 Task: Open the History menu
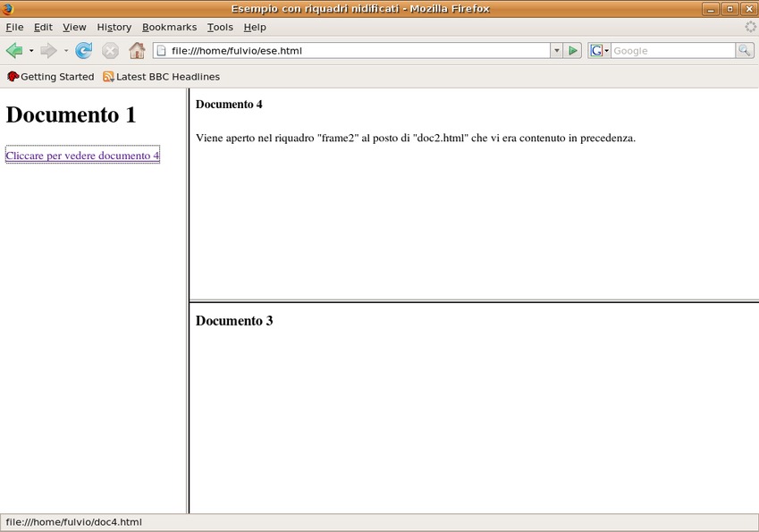[114, 27]
